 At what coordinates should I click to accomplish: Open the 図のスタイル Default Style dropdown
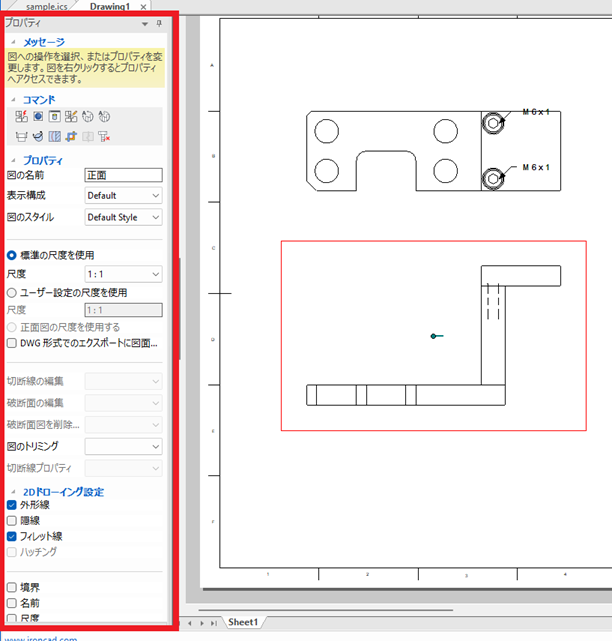click(123, 217)
